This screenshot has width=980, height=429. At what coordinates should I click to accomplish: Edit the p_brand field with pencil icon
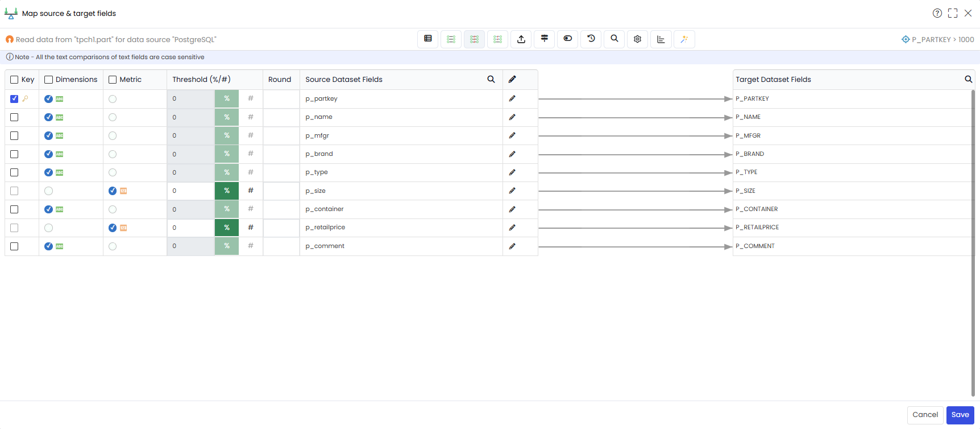pos(512,154)
